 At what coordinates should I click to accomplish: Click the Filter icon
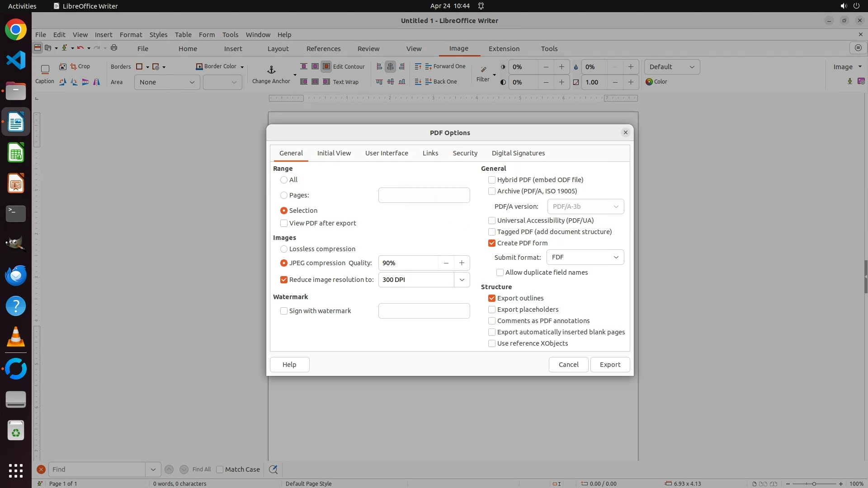[x=483, y=70]
